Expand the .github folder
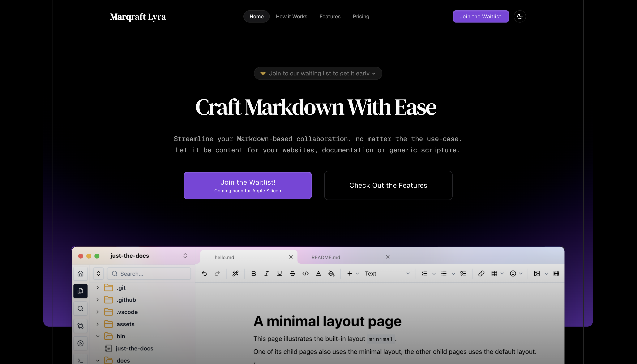 pyautogui.click(x=98, y=300)
